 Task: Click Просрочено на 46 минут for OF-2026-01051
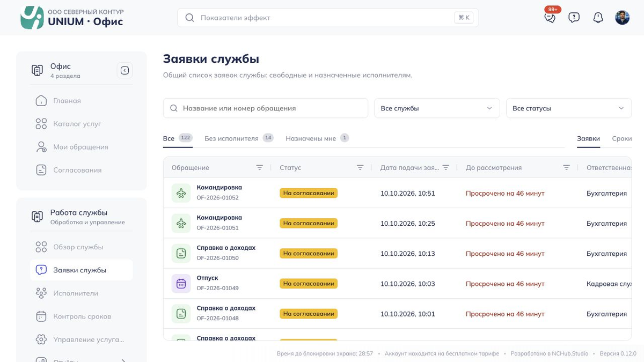505,223
